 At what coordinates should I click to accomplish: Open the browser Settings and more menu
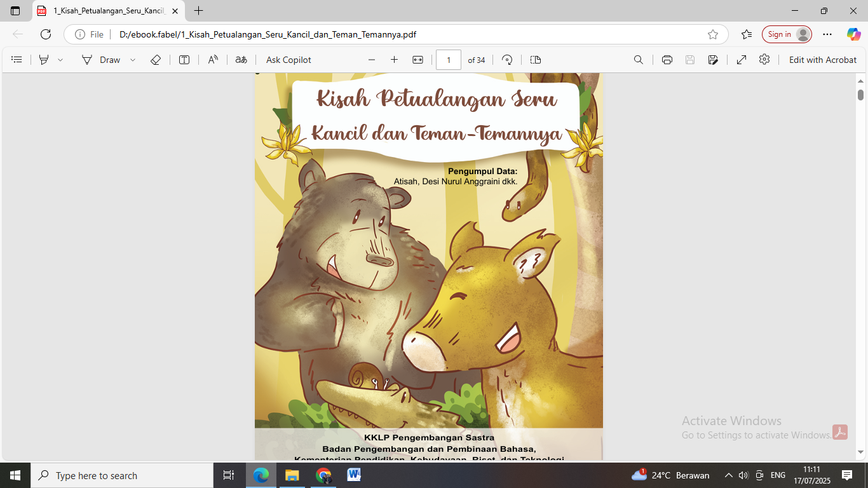(827, 34)
